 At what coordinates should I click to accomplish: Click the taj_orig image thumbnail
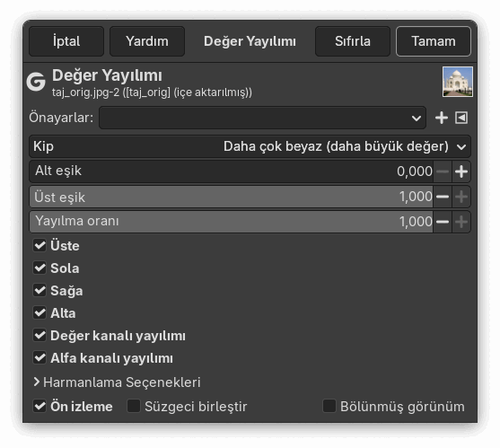[458, 82]
